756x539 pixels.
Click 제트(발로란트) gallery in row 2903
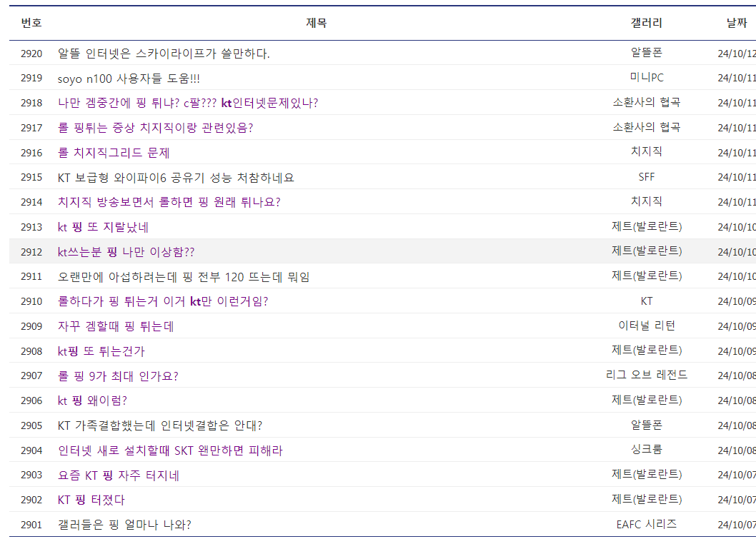point(647,475)
